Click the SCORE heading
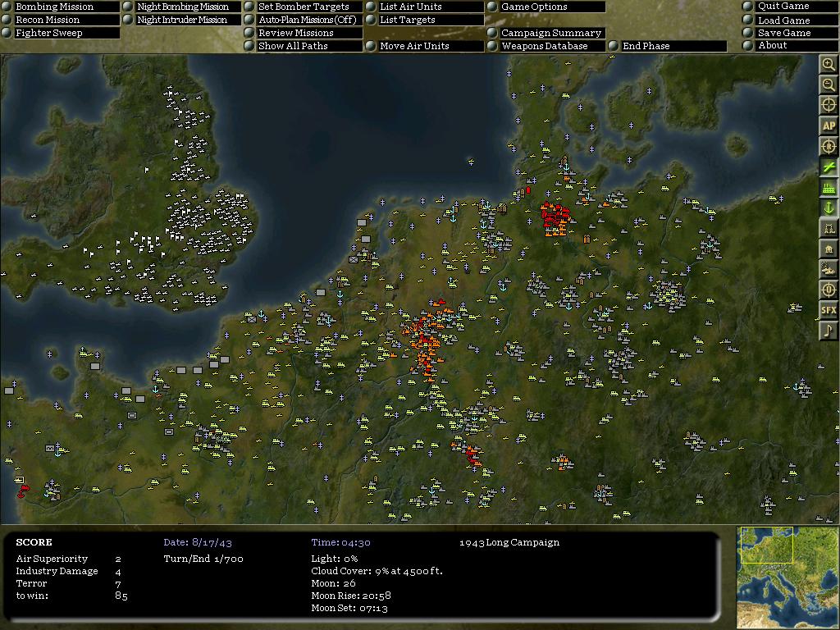The height and width of the screenshot is (630, 840). (34, 542)
